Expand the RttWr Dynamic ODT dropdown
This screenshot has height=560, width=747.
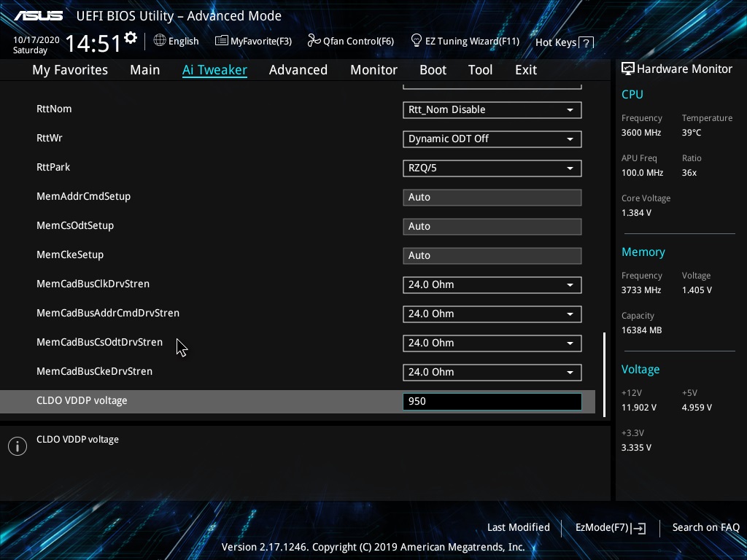[492, 139]
